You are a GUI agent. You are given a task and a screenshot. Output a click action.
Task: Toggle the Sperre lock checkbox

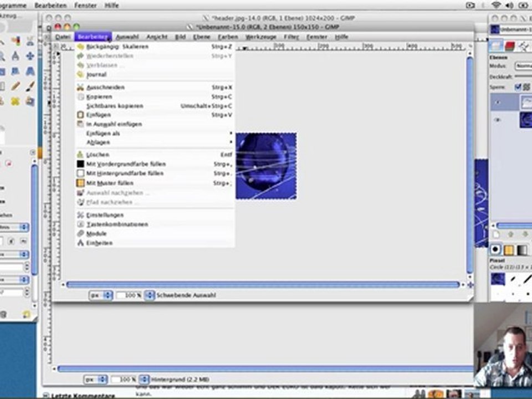coord(518,87)
